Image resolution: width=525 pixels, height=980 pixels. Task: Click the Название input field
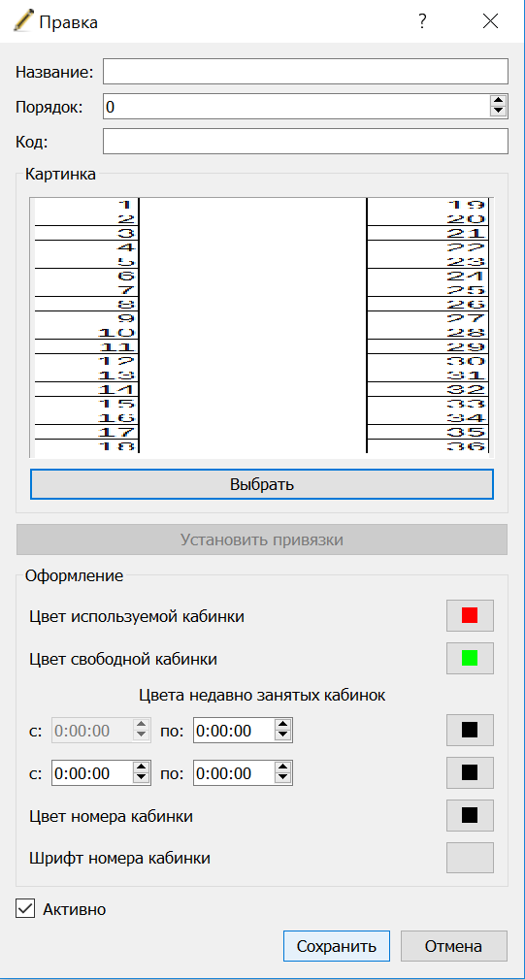306,71
